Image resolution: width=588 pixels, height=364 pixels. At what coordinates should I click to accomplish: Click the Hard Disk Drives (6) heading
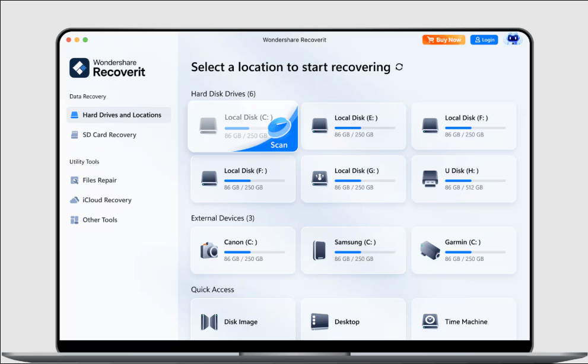pos(224,94)
